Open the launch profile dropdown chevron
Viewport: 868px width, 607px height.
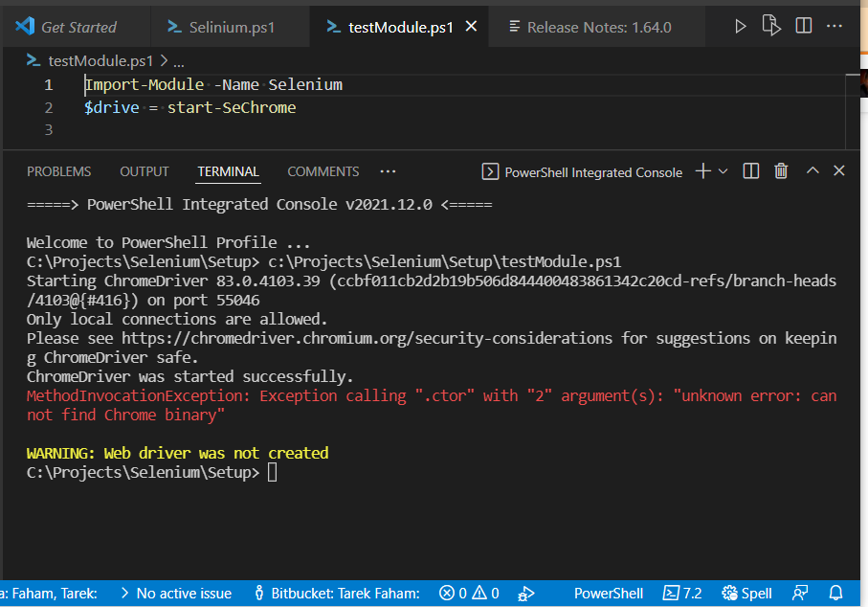(723, 171)
